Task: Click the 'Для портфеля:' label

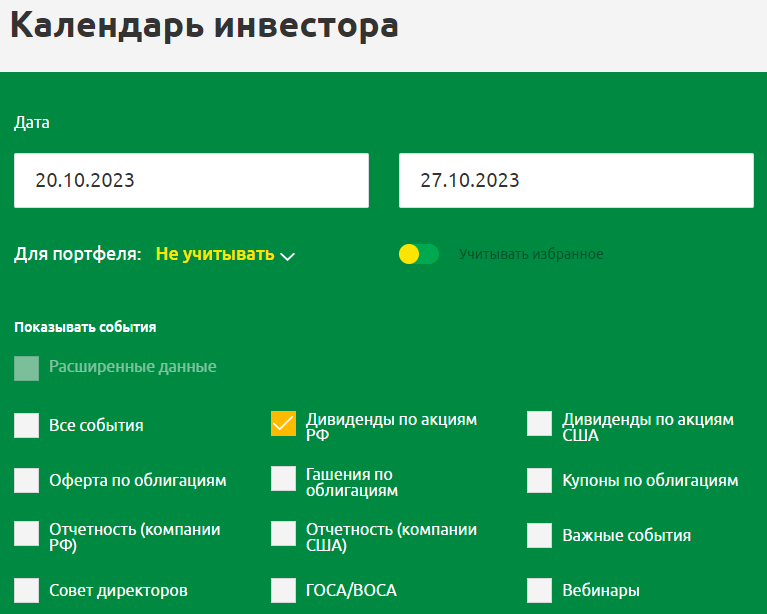Action: (78, 254)
